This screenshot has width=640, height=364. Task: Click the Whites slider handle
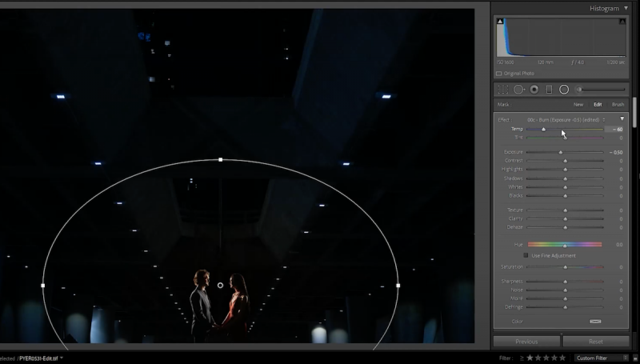(x=566, y=187)
